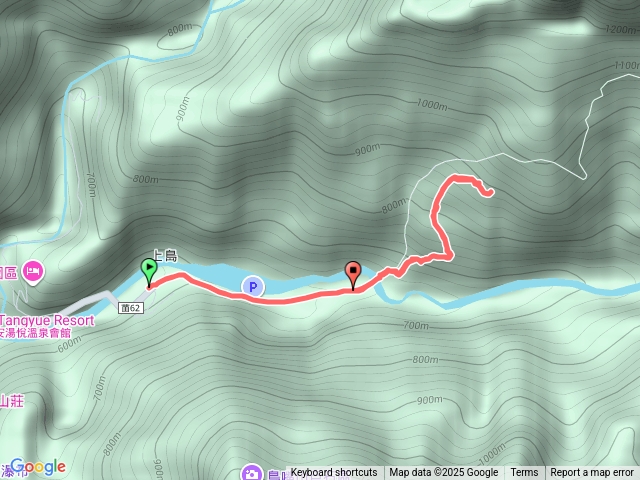Click Map data ©2025 Google text
The width and height of the screenshot is (640, 480).
pos(444,473)
